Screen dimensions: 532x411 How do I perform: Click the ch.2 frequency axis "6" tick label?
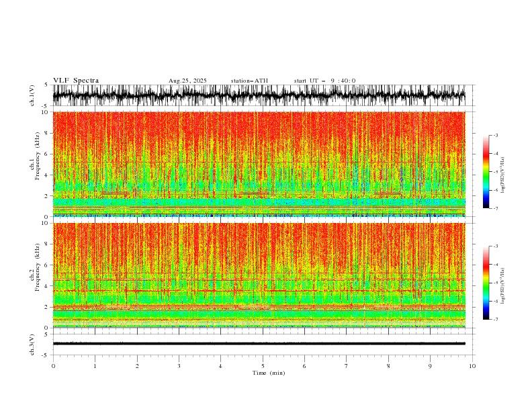point(46,265)
